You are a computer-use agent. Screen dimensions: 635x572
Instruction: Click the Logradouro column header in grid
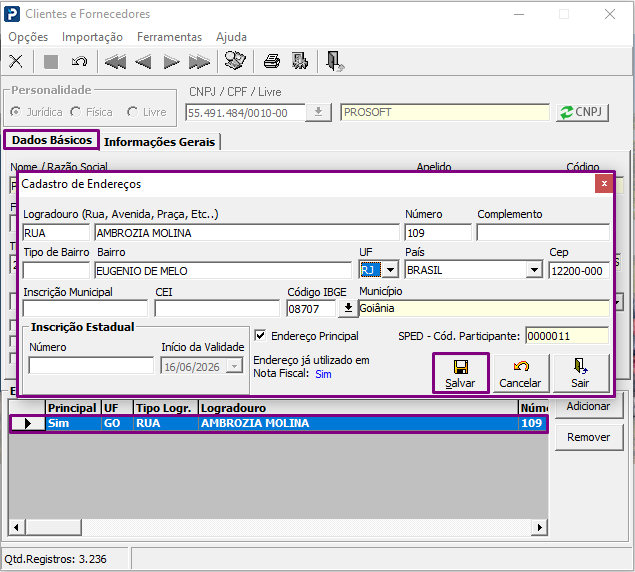(358, 408)
